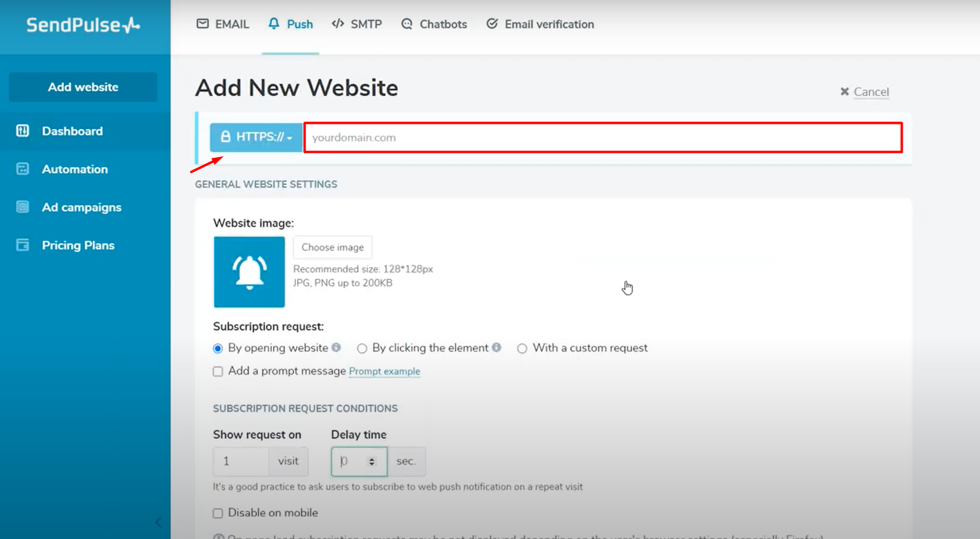
Task: Click the lock icon on HTTPS button
Action: point(225,137)
